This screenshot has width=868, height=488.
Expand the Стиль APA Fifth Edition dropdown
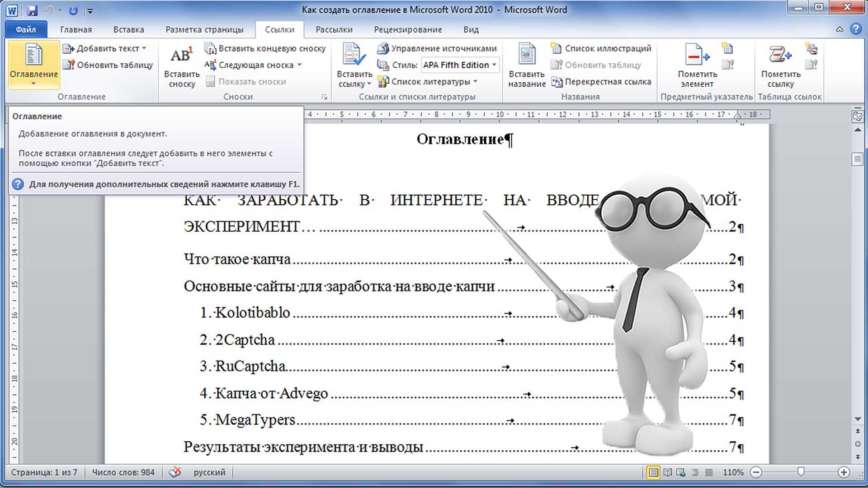(495, 65)
